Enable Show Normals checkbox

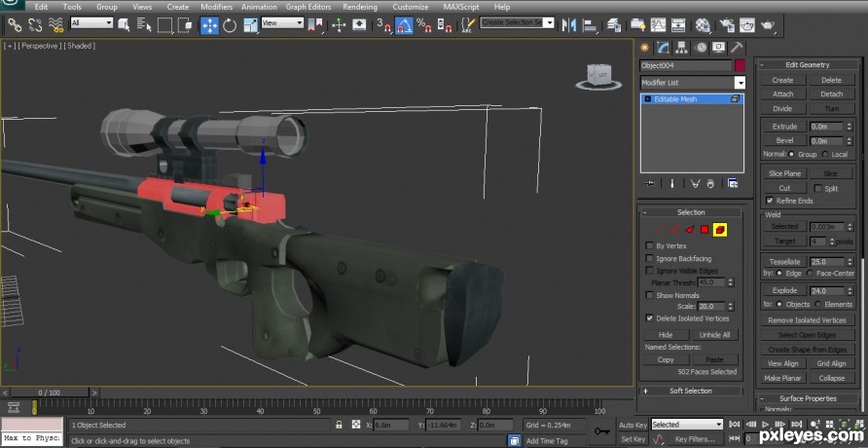tap(650, 295)
